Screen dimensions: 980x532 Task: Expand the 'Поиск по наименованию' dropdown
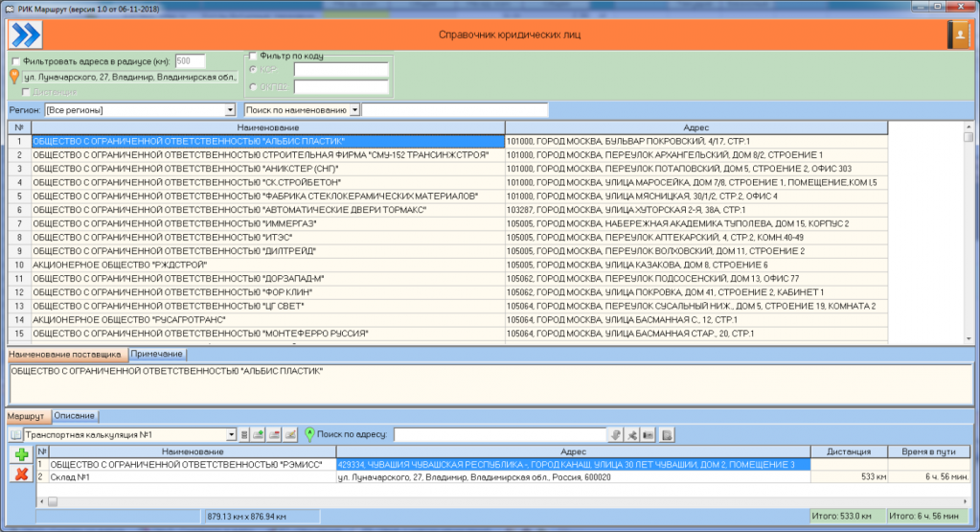pos(354,110)
